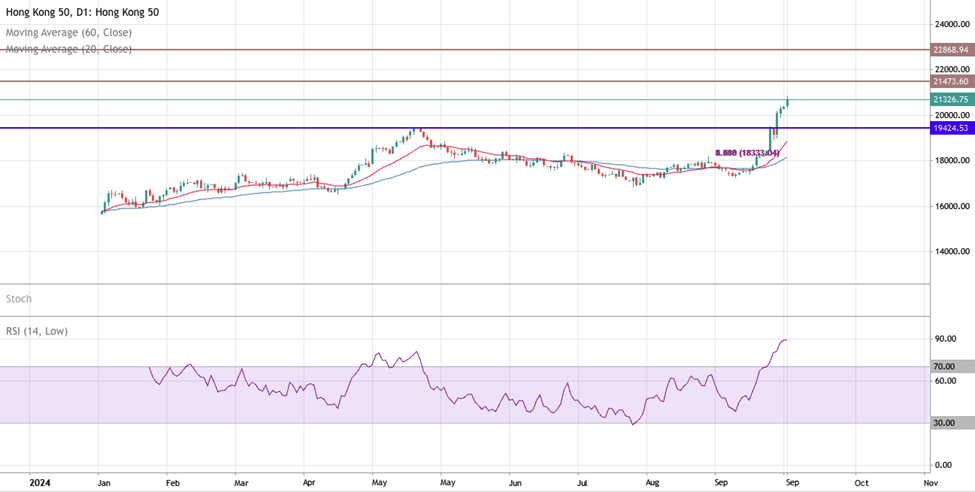
Task: Select the teal current price line
Action: point(465,100)
